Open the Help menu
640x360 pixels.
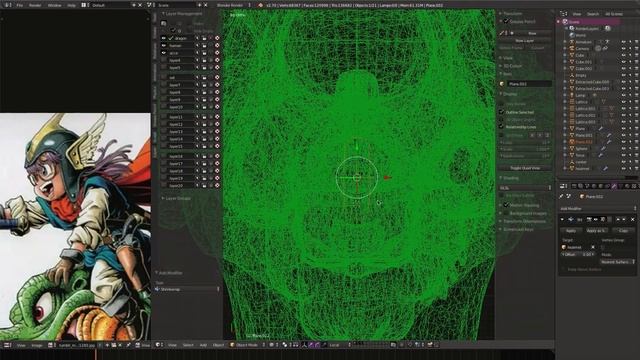point(71,5)
